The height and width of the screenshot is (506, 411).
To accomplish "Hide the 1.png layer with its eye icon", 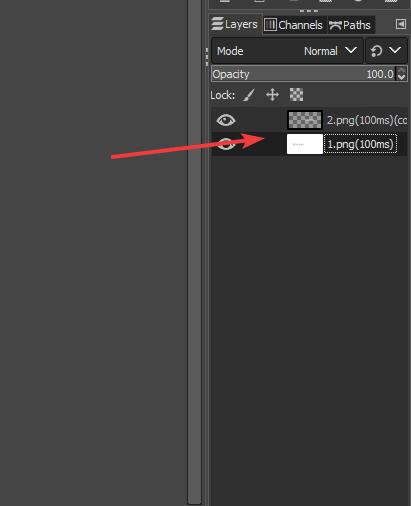I will coord(226,144).
